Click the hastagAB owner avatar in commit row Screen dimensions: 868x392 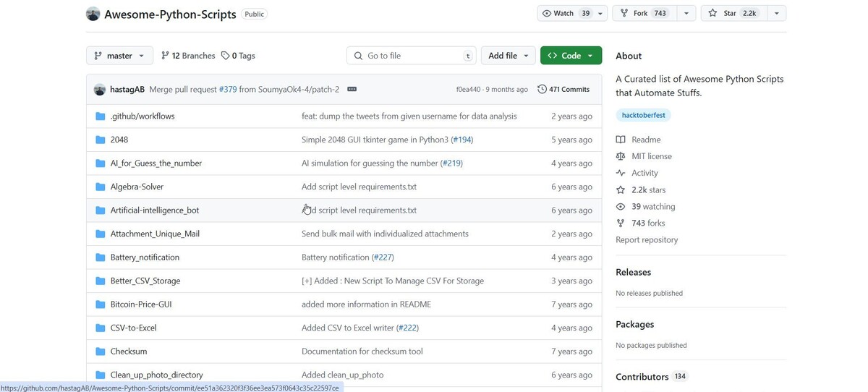(x=100, y=90)
